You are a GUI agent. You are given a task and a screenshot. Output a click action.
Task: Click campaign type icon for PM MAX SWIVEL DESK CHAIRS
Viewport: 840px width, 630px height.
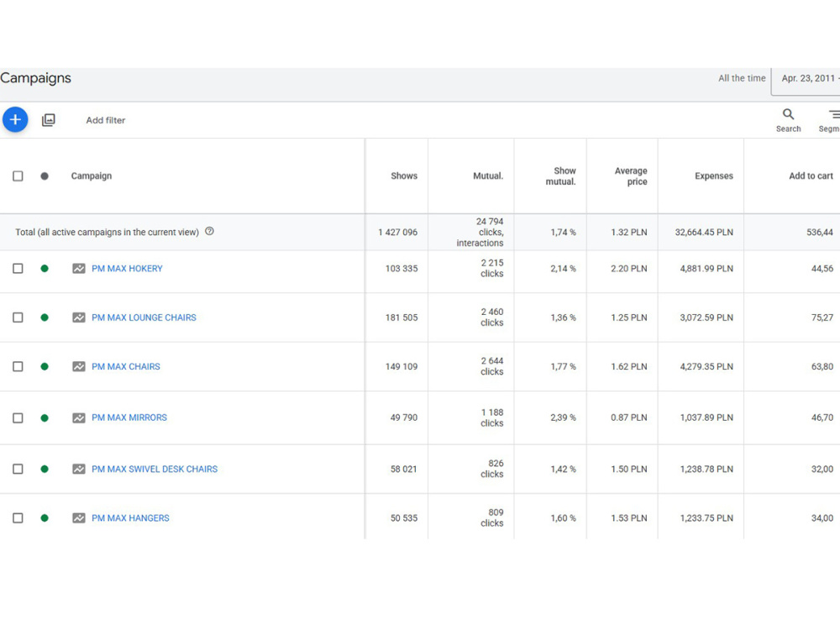click(x=79, y=469)
